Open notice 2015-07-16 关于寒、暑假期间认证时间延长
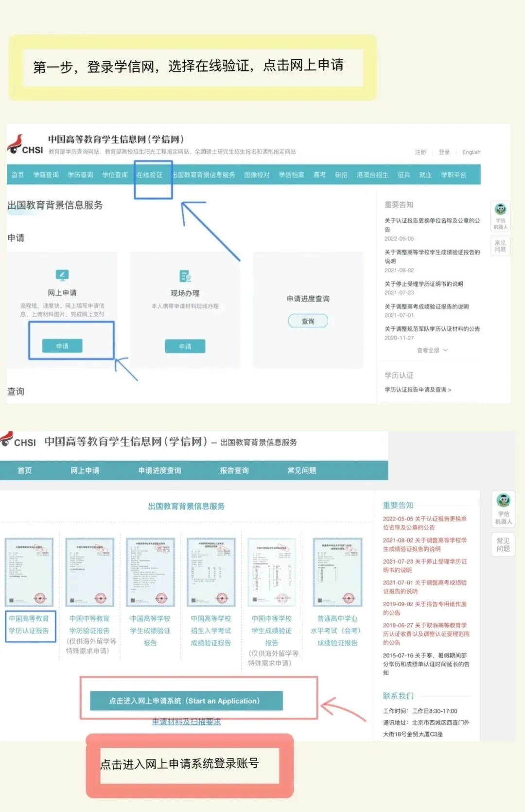The width and height of the screenshot is (525, 812). pyautogui.click(x=426, y=664)
